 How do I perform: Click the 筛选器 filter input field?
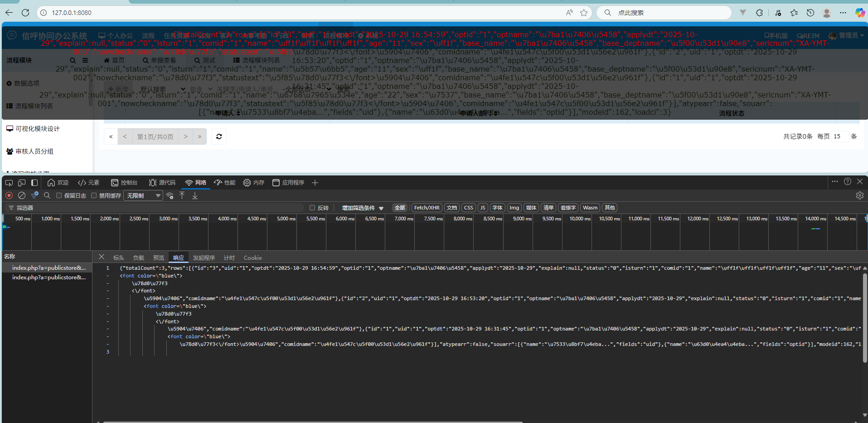click(x=159, y=208)
